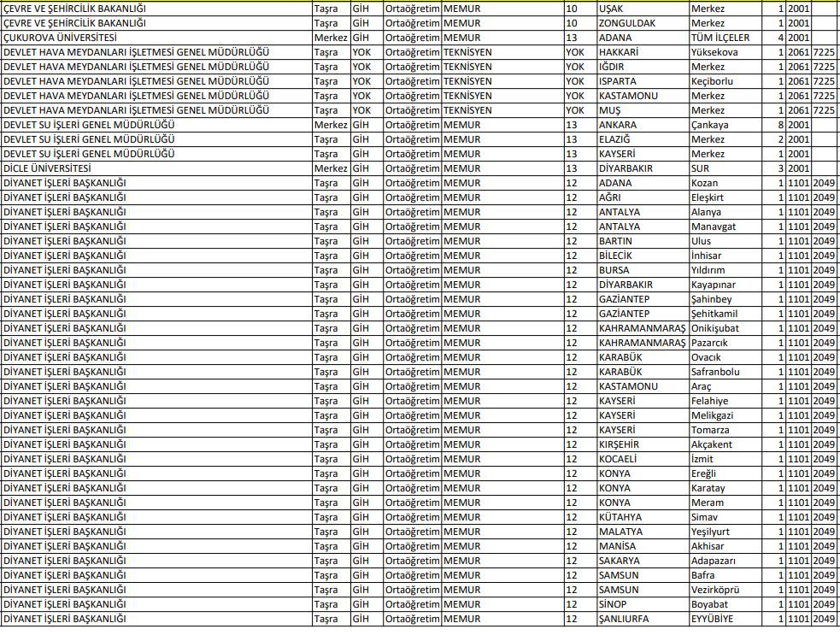
Task: Select the Onikişubat district cell
Action: [725, 328]
